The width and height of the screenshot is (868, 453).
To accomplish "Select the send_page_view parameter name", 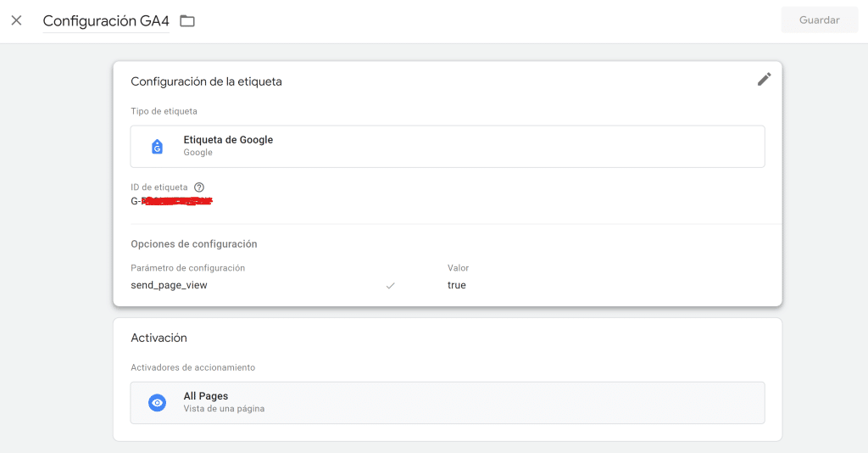I will coord(169,285).
